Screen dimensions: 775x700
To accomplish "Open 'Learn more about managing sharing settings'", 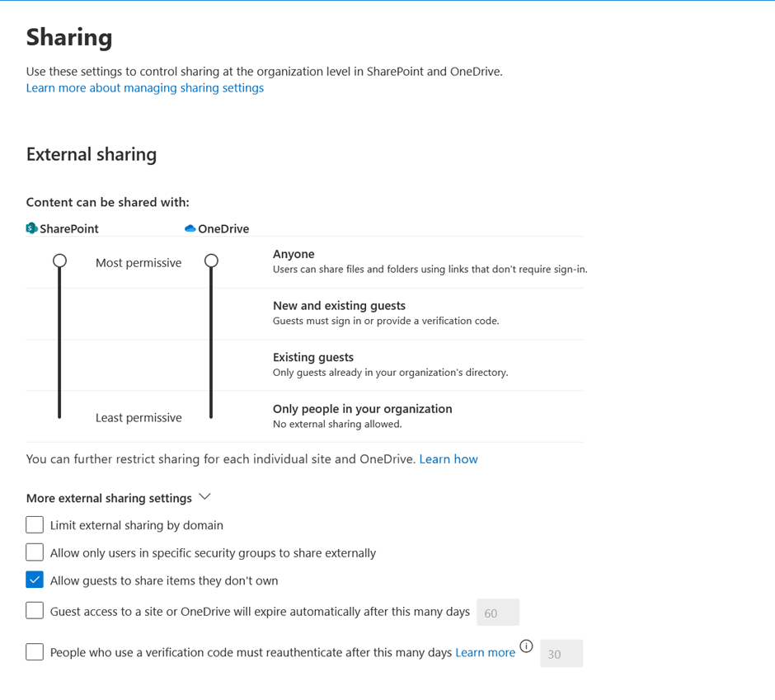I will coord(144,87).
